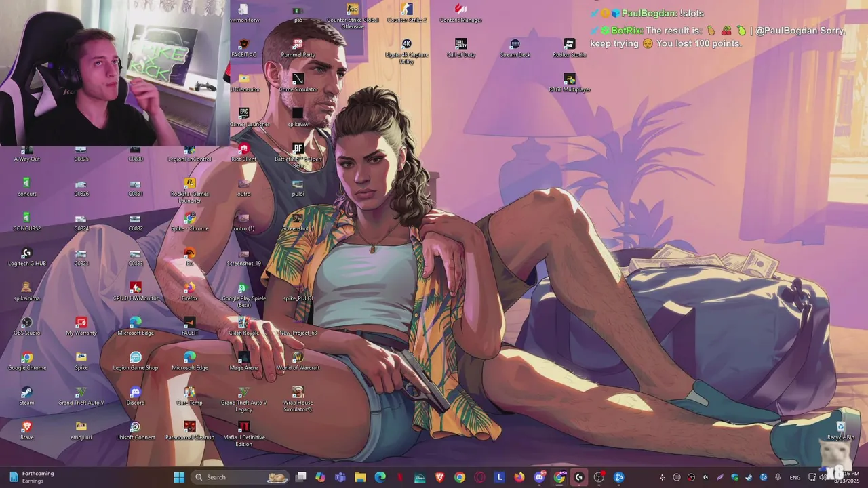Open Microsoft Teams from the taskbar
868x488 pixels.
tap(340, 477)
